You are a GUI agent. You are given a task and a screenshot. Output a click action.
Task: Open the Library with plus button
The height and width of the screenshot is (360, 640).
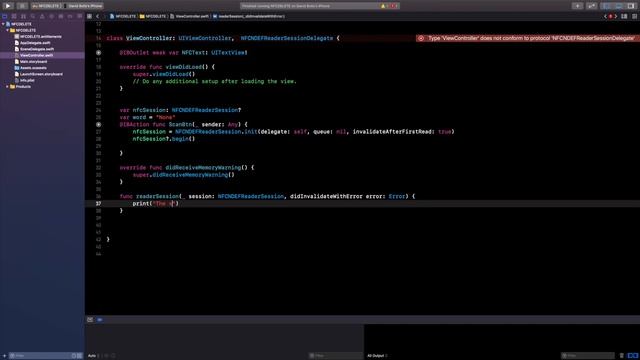[x=577, y=6]
